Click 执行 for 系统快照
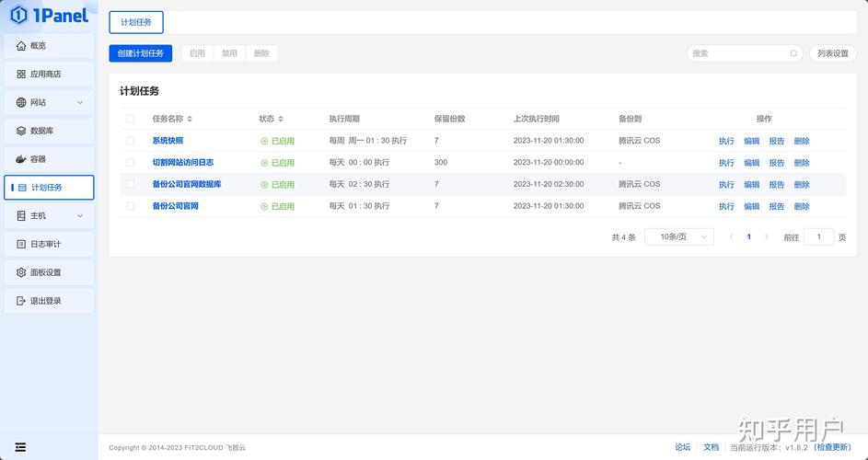This screenshot has height=460, width=868. pos(726,141)
